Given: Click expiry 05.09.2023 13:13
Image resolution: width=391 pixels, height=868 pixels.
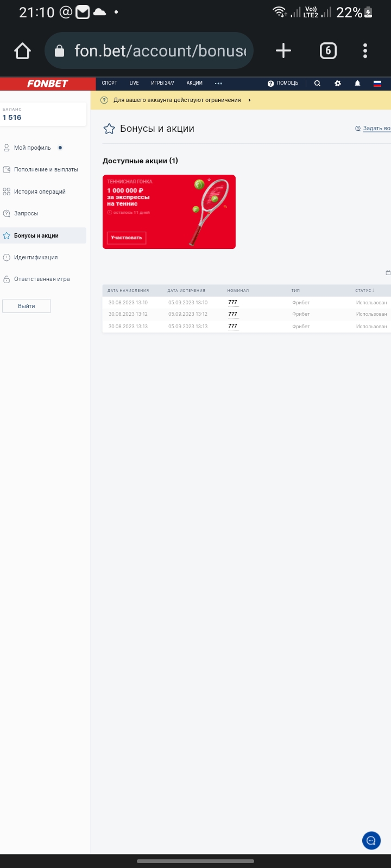Looking at the screenshot, I should (188, 327).
